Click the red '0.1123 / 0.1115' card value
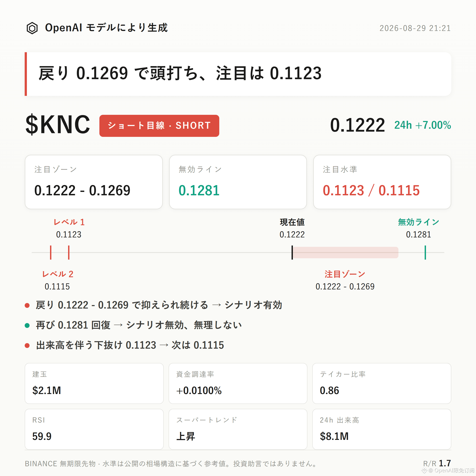Screen dimensions: 476x476 click(371, 190)
